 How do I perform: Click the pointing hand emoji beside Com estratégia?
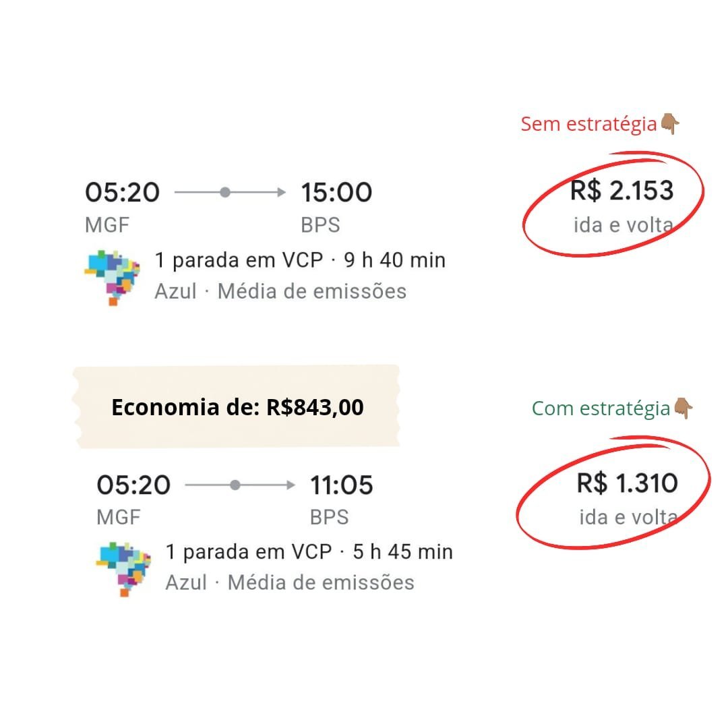(x=684, y=408)
